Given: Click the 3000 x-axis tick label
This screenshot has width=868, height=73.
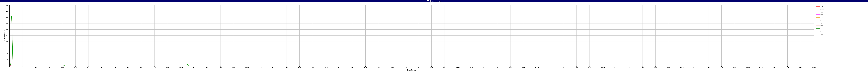Looking at the screenshot, I should tap(405, 68).
